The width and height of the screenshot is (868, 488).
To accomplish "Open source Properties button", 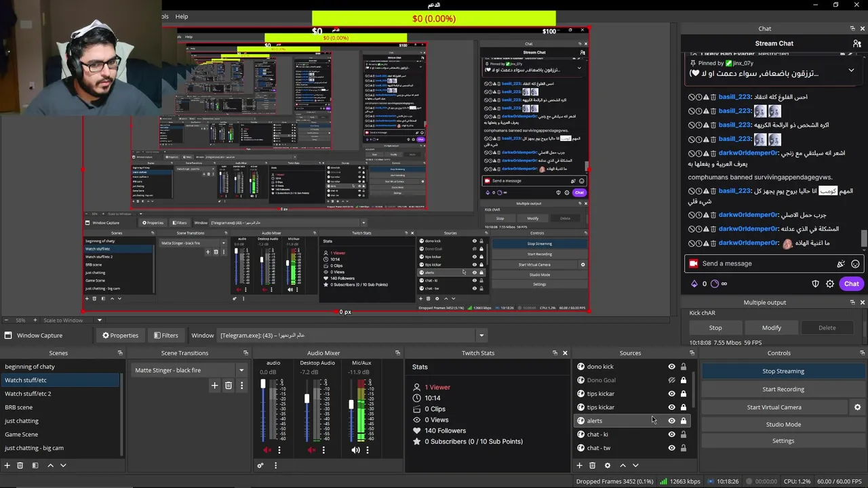I will [120, 335].
